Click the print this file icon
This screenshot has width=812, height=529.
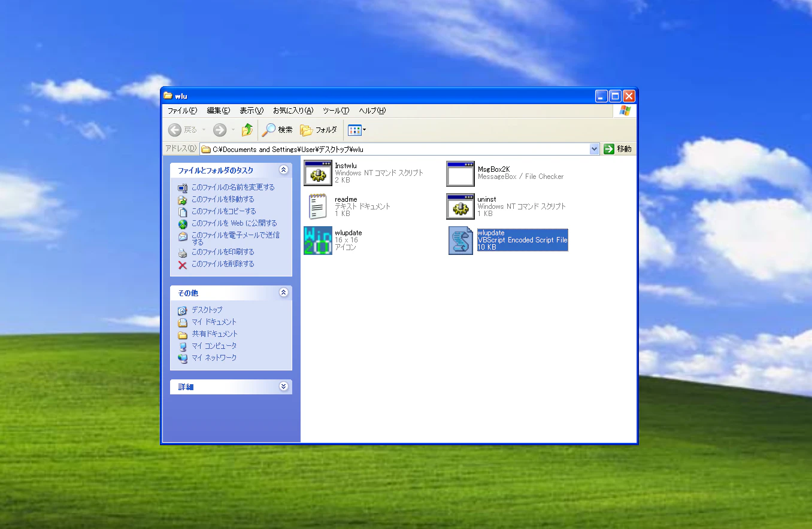point(183,252)
